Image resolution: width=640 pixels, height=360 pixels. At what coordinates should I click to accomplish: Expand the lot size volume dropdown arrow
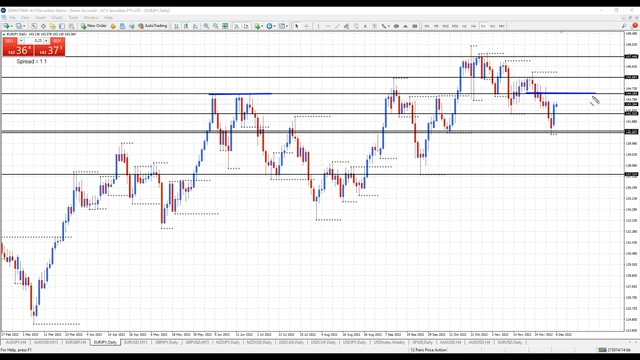[x=46, y=41]
